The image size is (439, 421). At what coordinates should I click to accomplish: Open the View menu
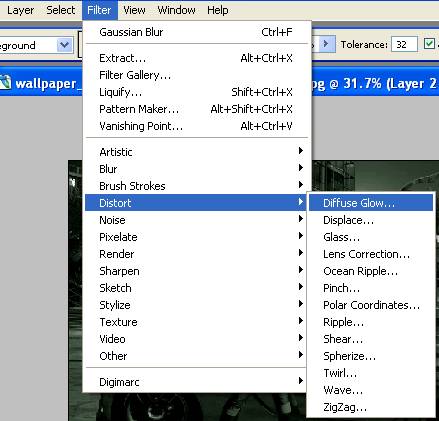[x=134, y=10]
